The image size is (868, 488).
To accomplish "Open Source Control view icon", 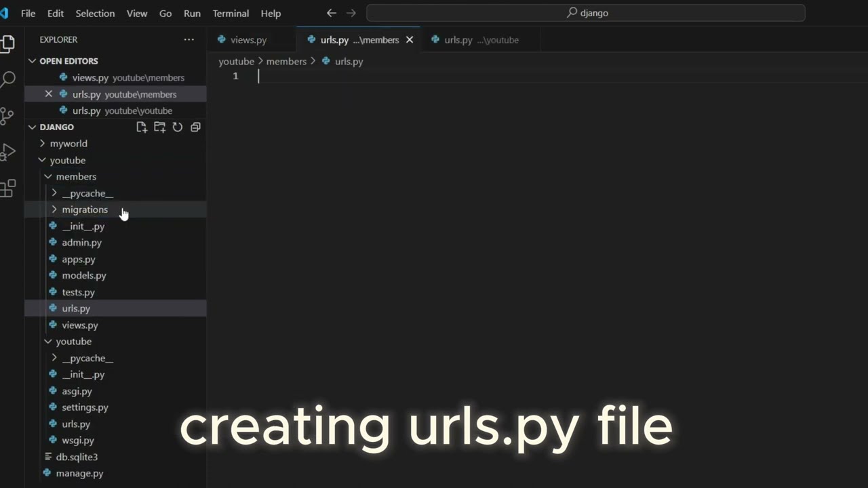I will (7, 116).
